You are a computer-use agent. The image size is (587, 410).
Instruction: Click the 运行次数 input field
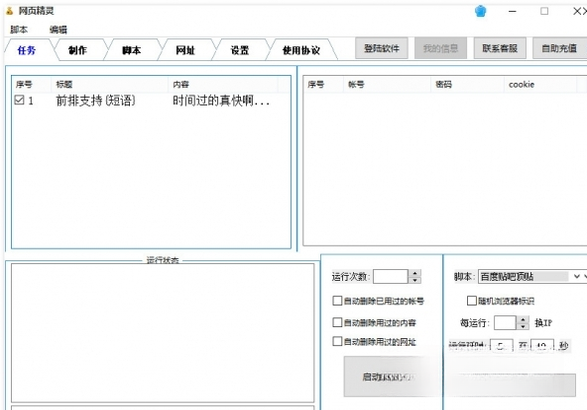[x=390, y=277]
